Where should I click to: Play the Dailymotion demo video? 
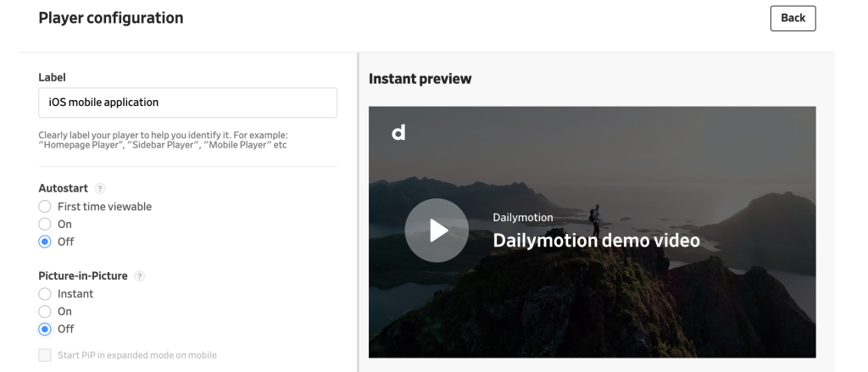[x=437, y=230]
